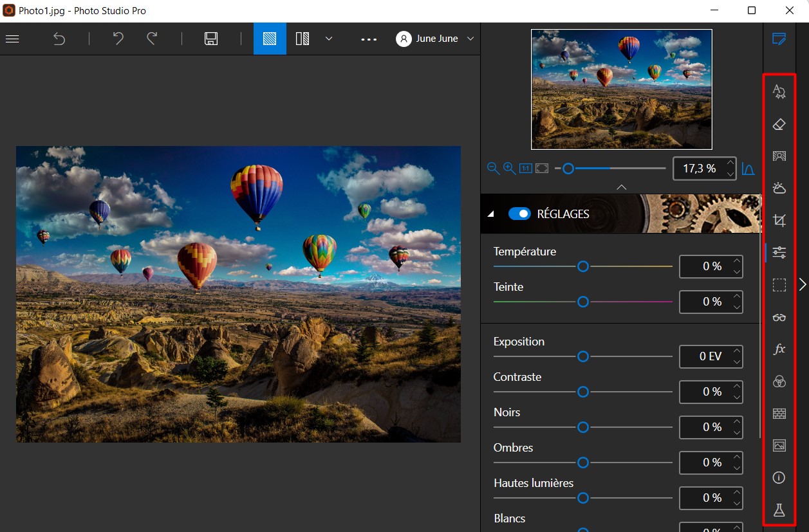The image size is (809, 532).
Task: Select the Eraser tool
Action: tap(779, 124)
